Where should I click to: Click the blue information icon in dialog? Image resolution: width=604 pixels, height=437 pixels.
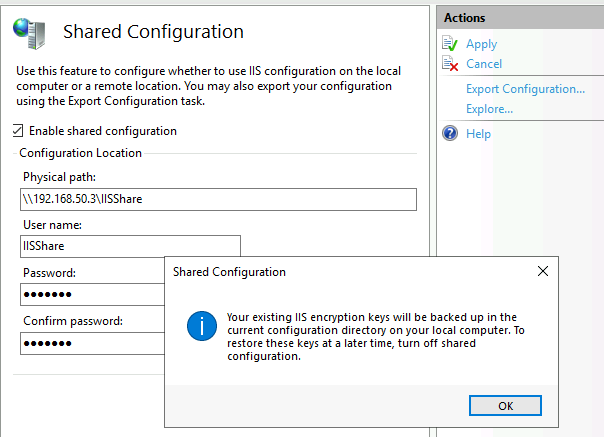point(202,326)
